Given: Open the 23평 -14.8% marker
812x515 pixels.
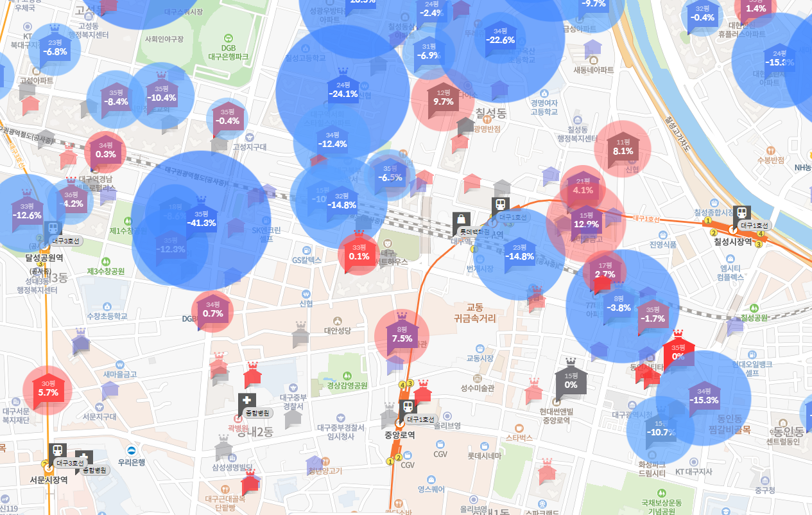Looking at the screenshot, I should tap(519, 253).
